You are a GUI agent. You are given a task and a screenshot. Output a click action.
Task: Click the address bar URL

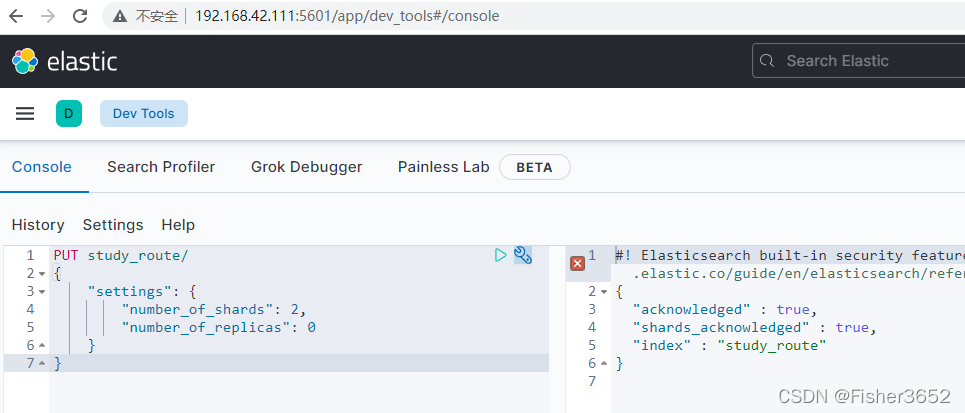[x=347, y=16]
